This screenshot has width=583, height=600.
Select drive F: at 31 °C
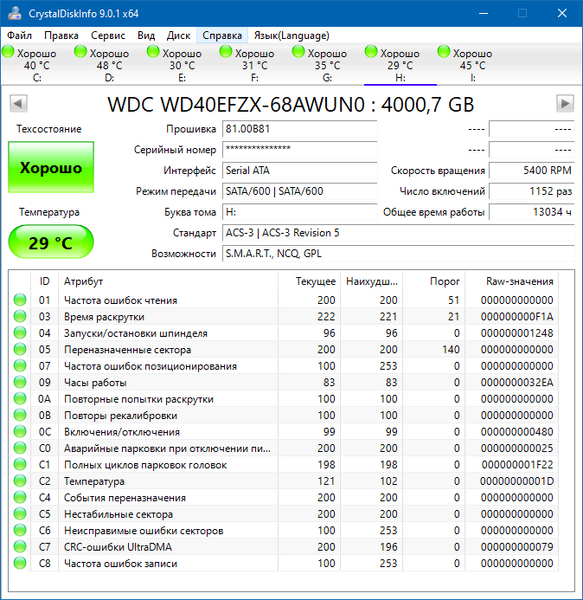point(247,64)
